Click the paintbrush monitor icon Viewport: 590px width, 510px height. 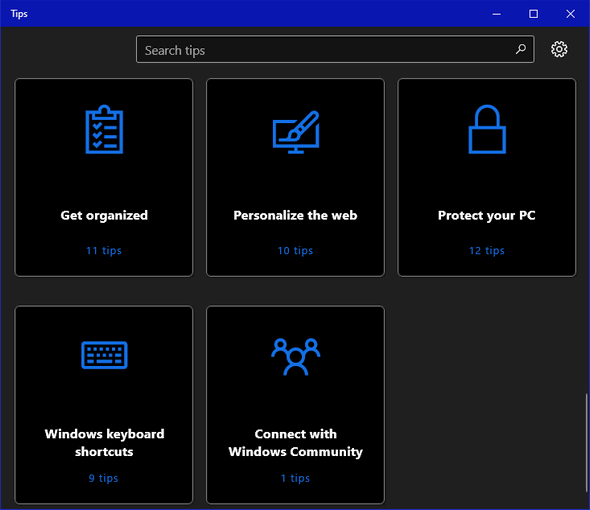(x=296, y=132)
